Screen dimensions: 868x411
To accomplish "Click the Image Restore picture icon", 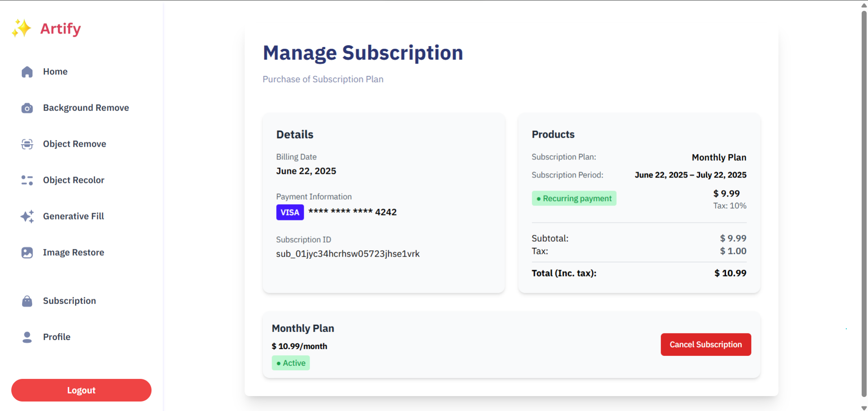I will click(27, 252).
